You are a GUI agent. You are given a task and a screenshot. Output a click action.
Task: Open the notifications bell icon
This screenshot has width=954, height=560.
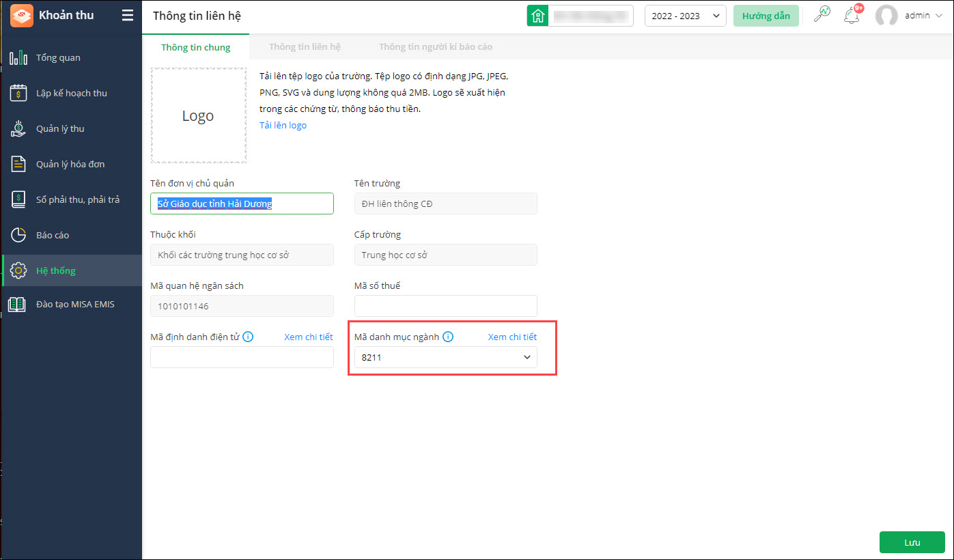coord(852,16)
